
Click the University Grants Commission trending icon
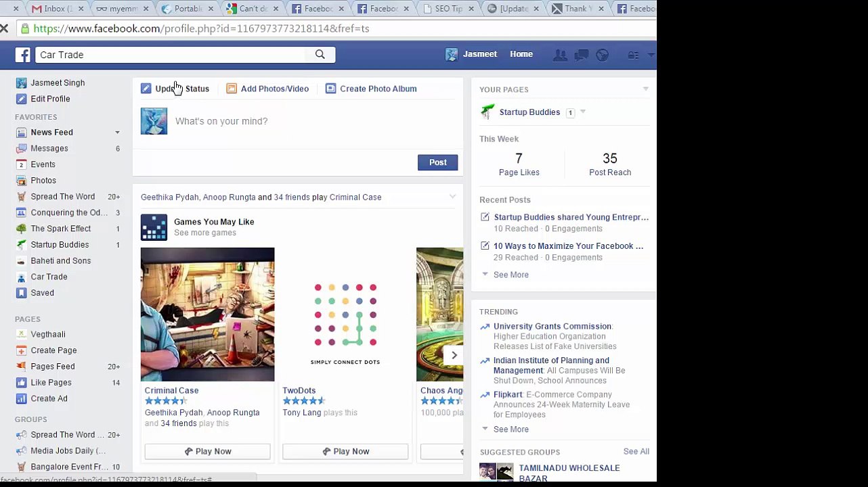click(485, 327)
